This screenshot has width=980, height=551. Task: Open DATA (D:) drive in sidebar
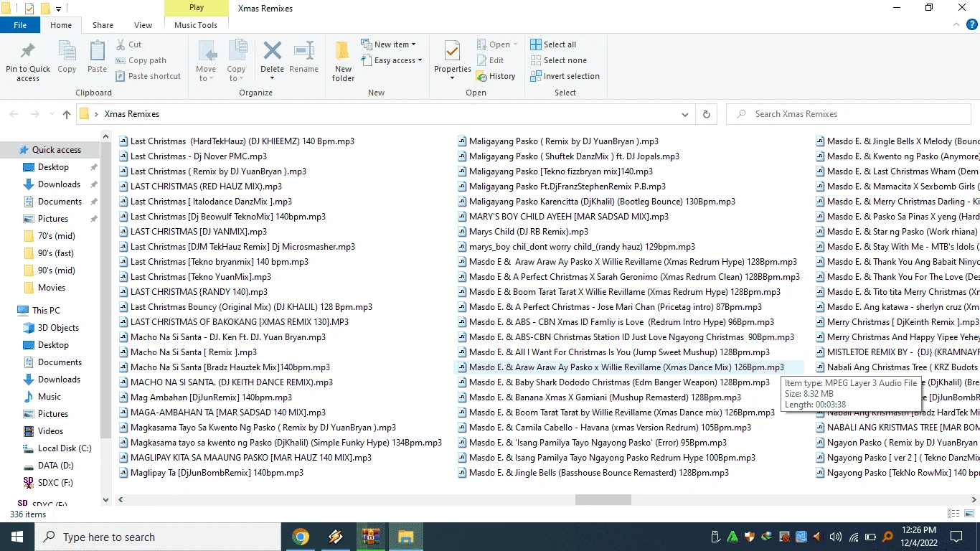coord(50,466)
